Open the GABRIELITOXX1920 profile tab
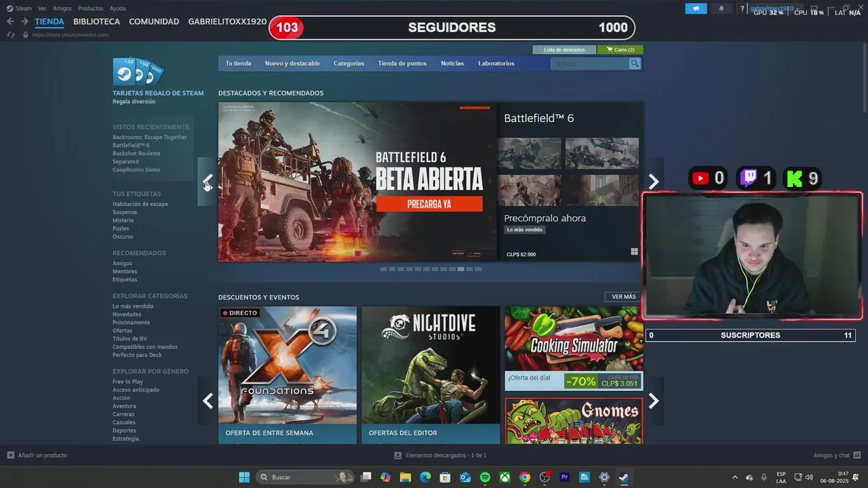 [227, 22]
